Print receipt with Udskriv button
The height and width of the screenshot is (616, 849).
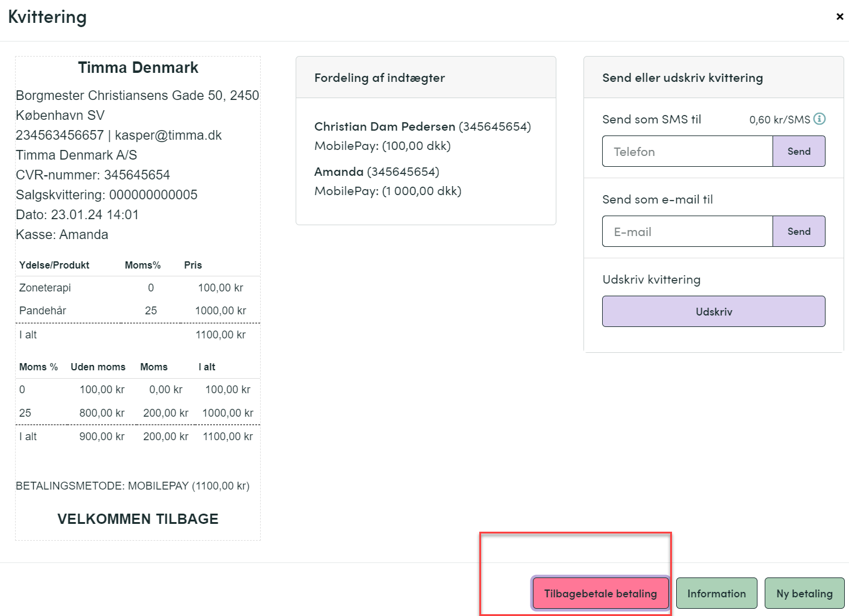tap(714, 311)
